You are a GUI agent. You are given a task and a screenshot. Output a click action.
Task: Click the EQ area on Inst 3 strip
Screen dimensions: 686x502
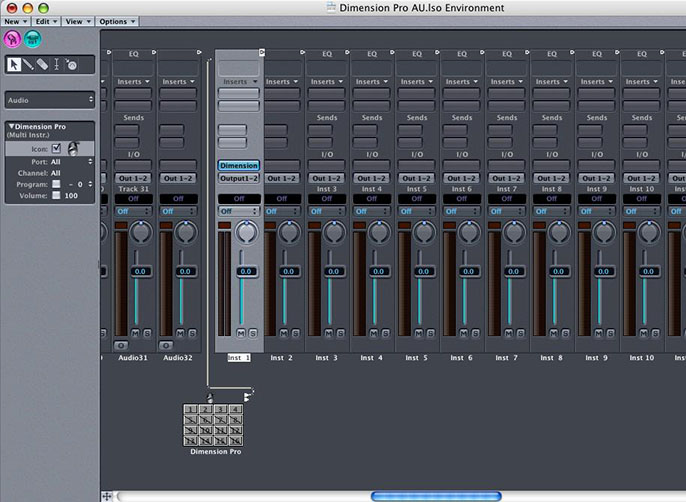point(327,68)
